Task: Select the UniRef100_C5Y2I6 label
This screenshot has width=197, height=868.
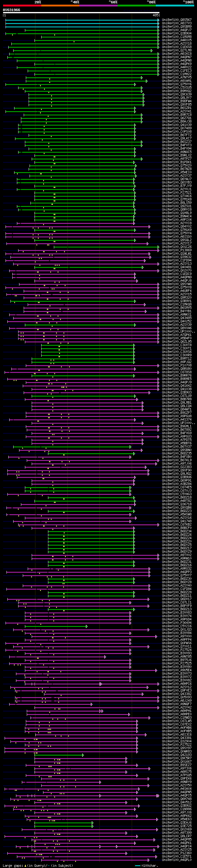Action: pyautogui.click(x=177, y=626)
